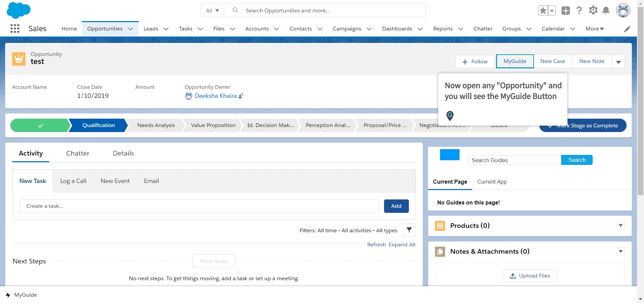Click the Expand All link
Screen dimensions: 644x303
(402, 245)
